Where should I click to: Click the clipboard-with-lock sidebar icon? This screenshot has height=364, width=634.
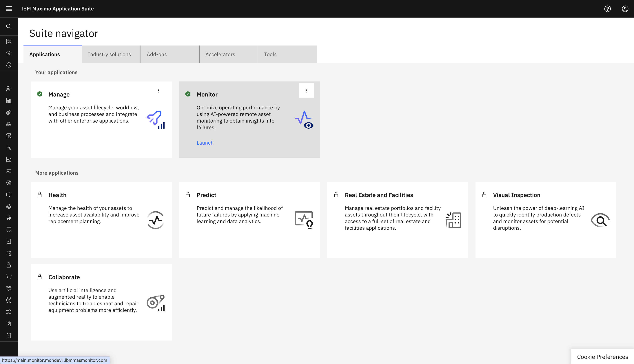pos(9,253)
